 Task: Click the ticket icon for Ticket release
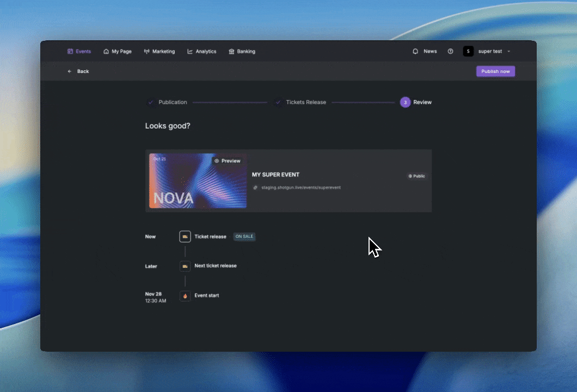pyautogui.click(x=185, y=237)
